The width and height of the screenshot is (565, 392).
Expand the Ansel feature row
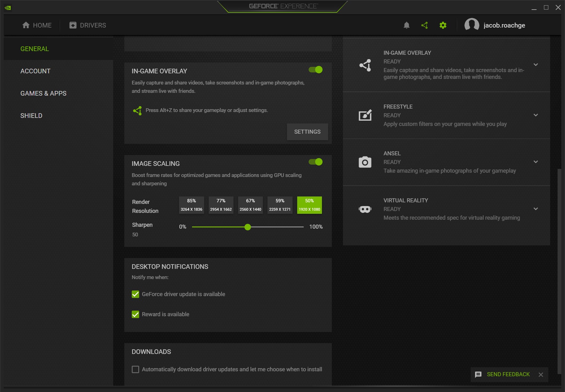click(x=536, y=162)
